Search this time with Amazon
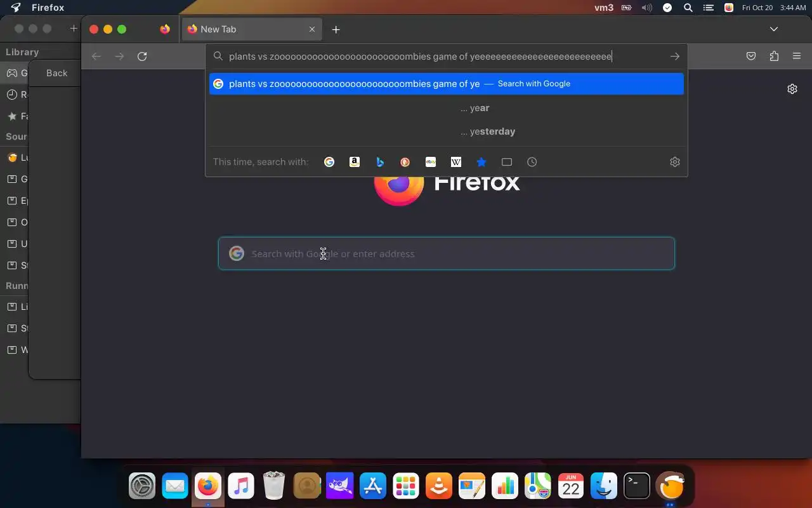This screenshot has width=812, height=508. [x=355, y=162]
